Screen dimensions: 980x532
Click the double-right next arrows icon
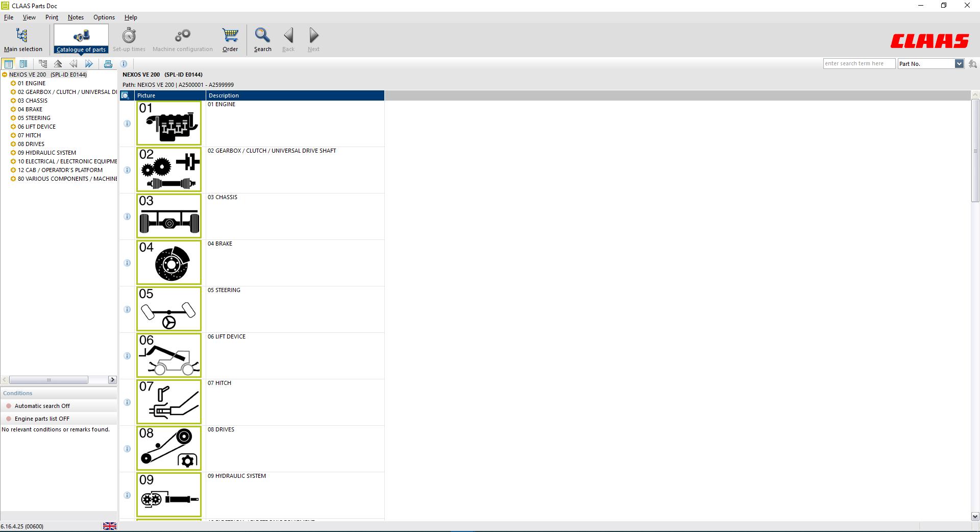[89, 64]
